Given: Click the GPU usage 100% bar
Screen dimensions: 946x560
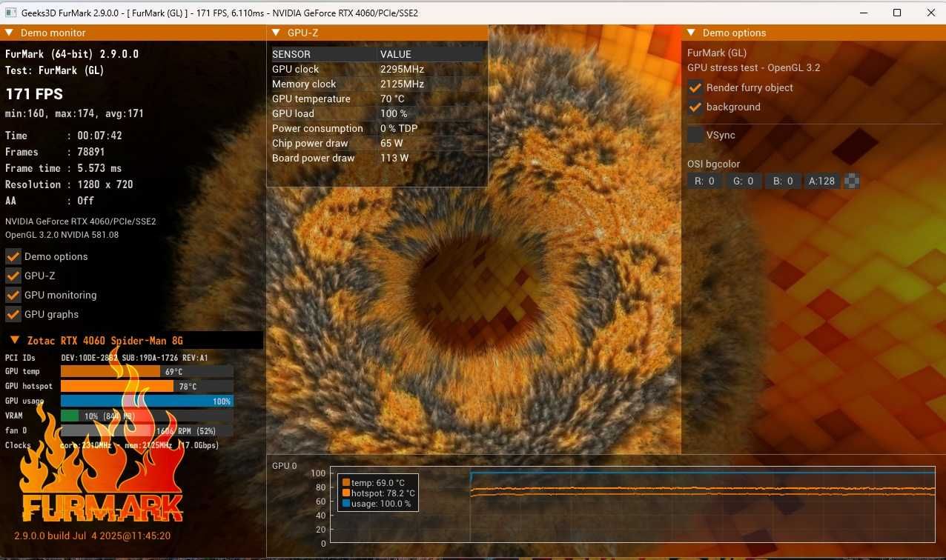Looking at the screenshot, I should [147, 401].
